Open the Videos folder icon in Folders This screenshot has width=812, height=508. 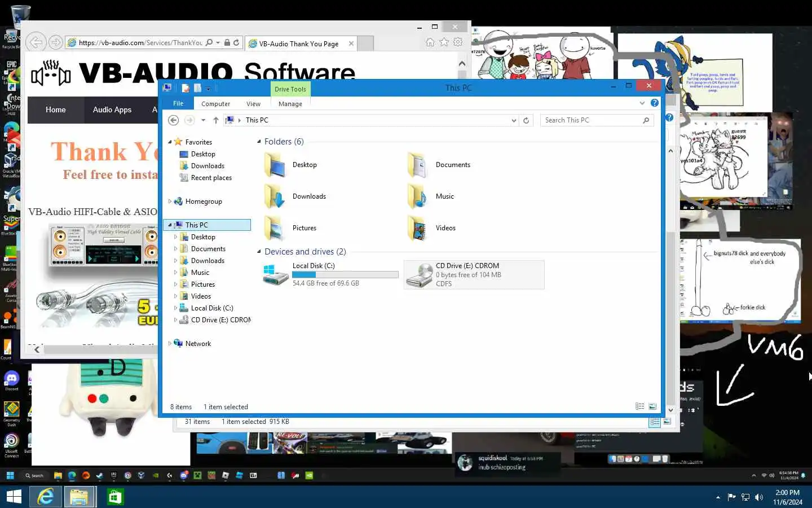[418, 228]
